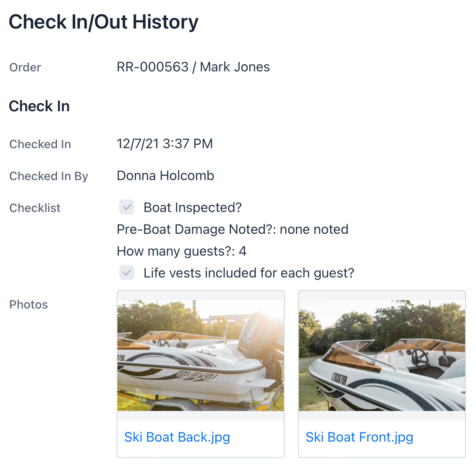Viewport: 476px width, 471px height.
Task: Click the Donna Holcomb name
Action: pos(165,175)
